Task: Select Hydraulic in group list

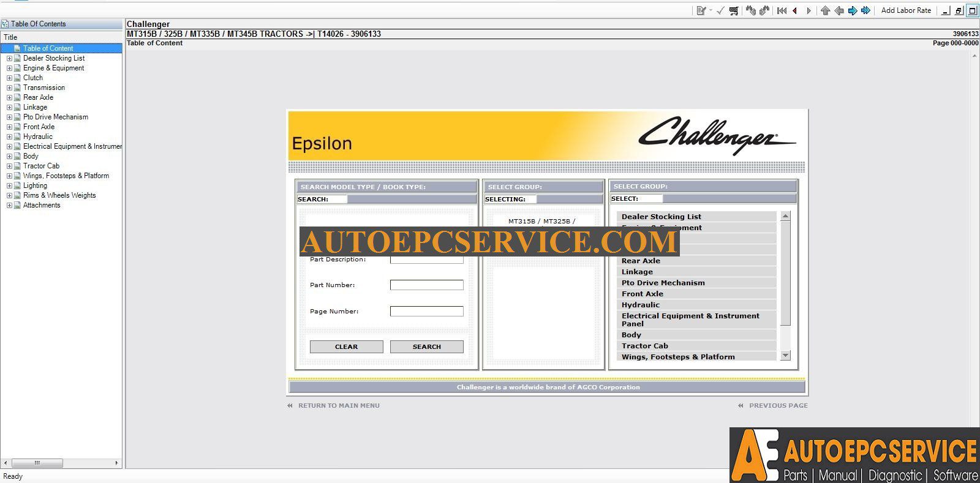Action: [x=696, y=305]
